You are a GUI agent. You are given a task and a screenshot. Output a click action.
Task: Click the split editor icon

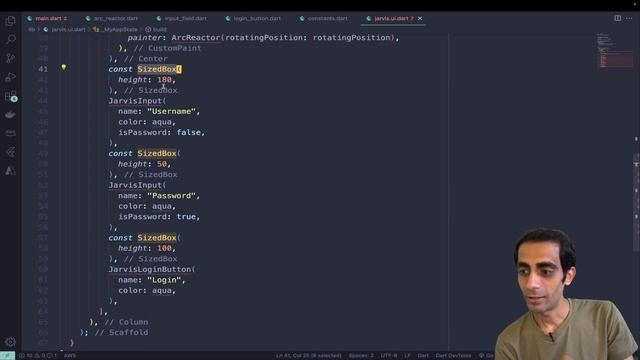tap(618, 18)
